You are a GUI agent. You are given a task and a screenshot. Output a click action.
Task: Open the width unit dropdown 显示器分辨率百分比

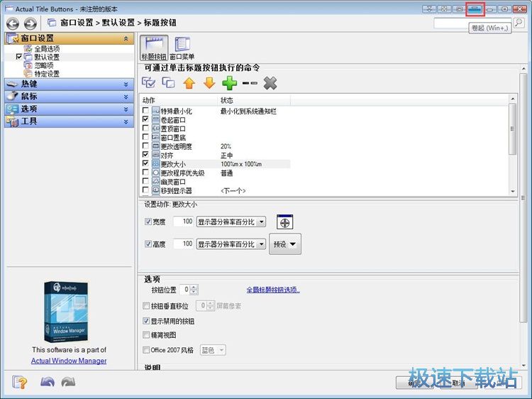coord(231,222)
